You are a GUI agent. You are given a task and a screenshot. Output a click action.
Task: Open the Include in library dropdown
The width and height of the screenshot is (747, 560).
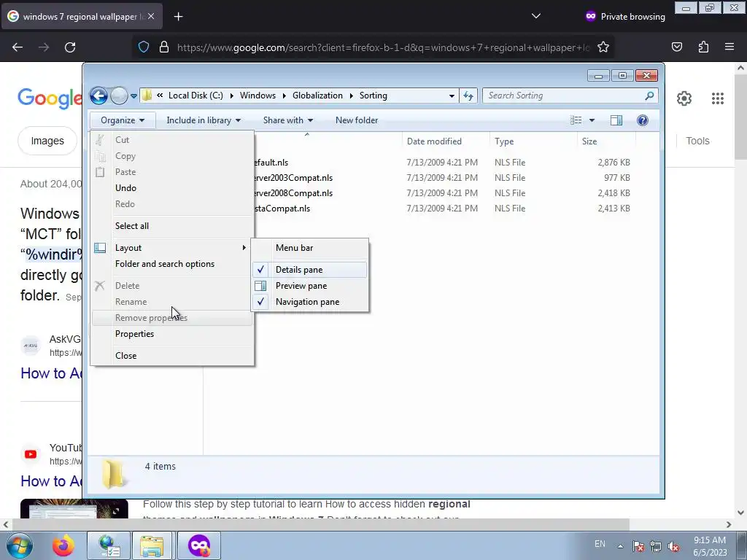click(x=204, y=120)
